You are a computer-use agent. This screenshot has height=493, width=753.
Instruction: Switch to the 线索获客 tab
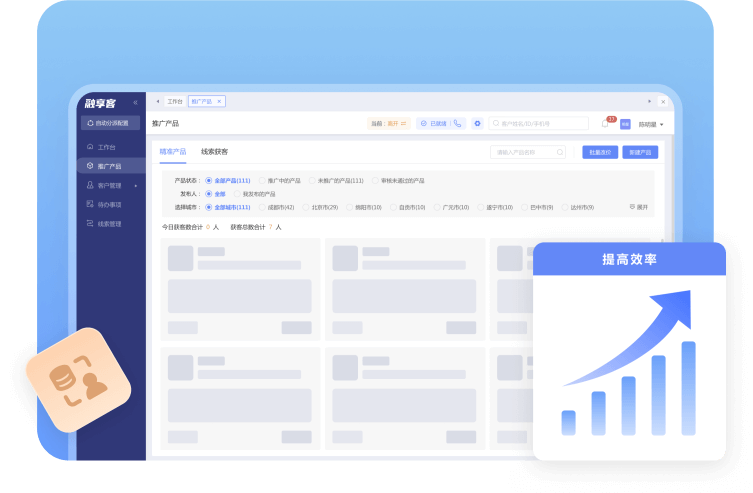[214, 152]
